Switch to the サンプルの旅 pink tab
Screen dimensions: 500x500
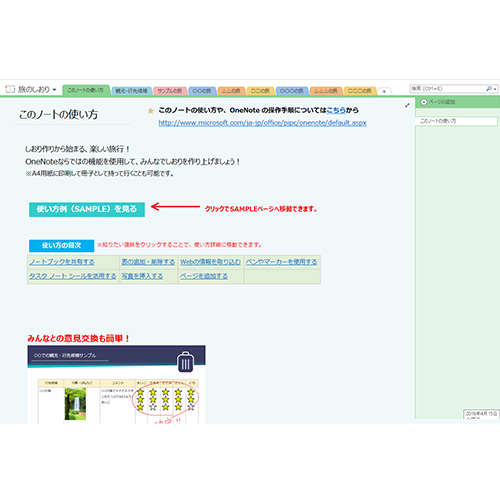coord(170,91)
